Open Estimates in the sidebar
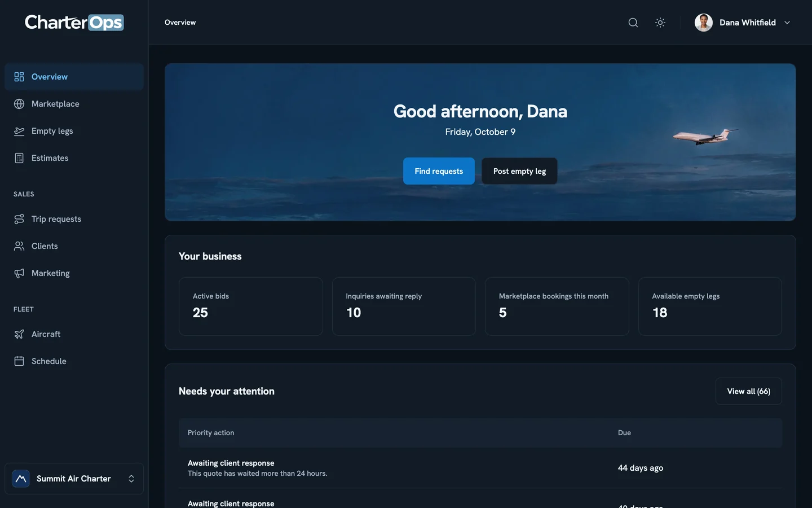Viewport: 812px width, 508px height. point(74,158)
